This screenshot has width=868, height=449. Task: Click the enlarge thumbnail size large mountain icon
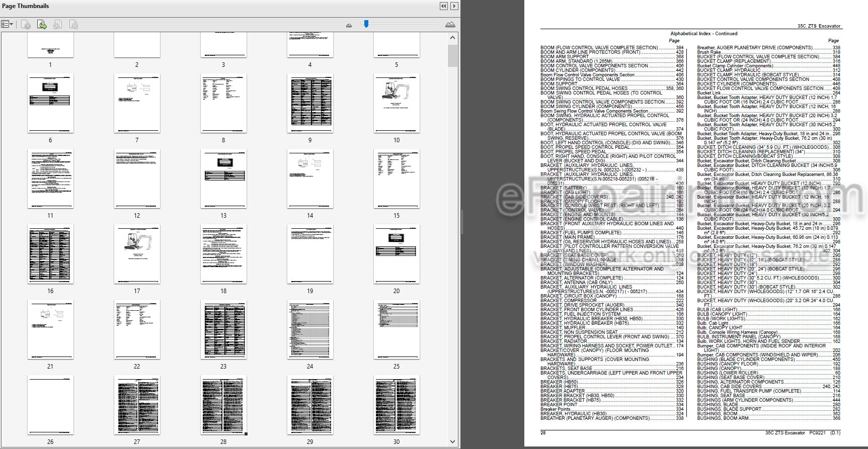(450, 24)
